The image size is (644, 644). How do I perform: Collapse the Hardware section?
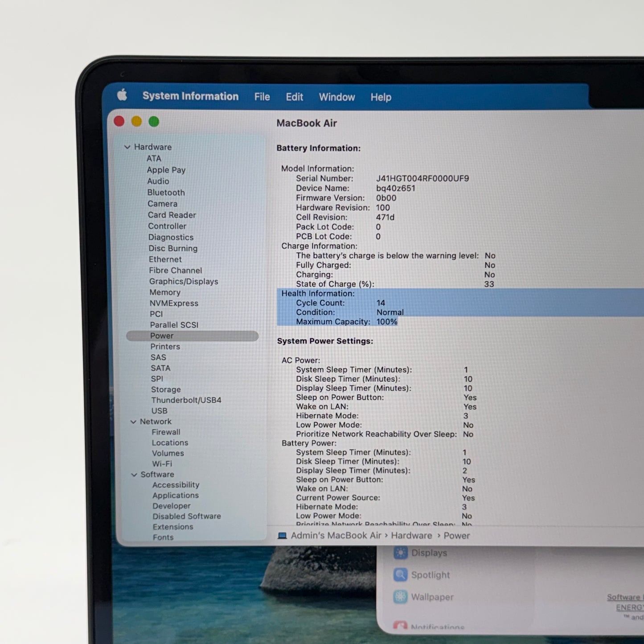point(127,147)
